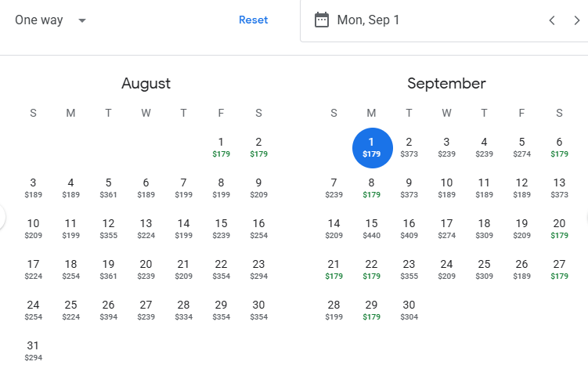This screenshot has height=365, width=588.
Task: Select August 2 with $179 fare
Action: click(258, 147)
